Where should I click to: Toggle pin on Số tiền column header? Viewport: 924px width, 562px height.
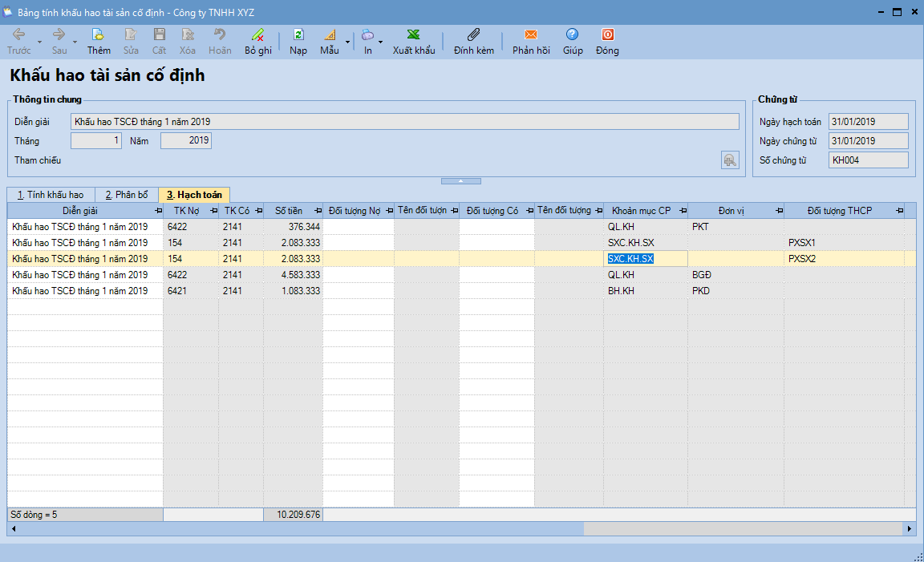coord(317,211)
